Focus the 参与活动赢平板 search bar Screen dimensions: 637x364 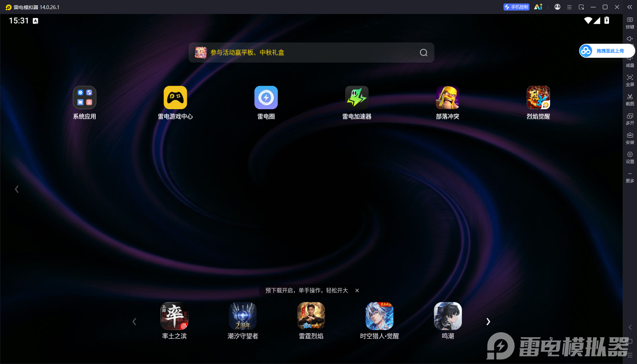(311, 52)
